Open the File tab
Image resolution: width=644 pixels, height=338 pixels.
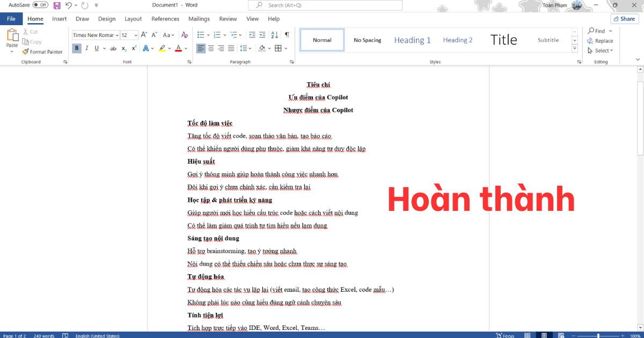point(11,19)
